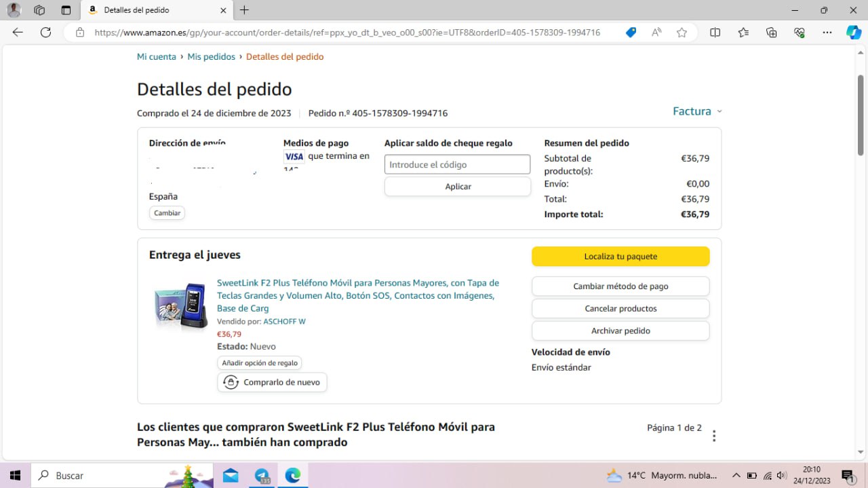The width and height of the screenshot is (868, 488).
Task: Click the SweetLink phone product thumbnail
Action: click(180, 306)
